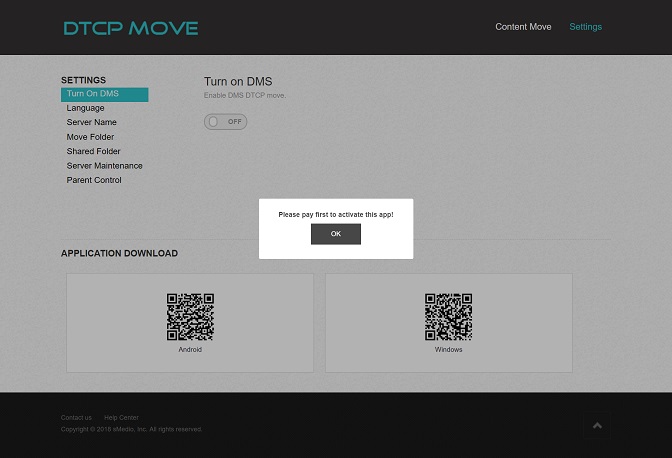The height and width of the screenshot is (458, 672).
Task: Click the DTCP MOVE logo
Action: (130, 28)
